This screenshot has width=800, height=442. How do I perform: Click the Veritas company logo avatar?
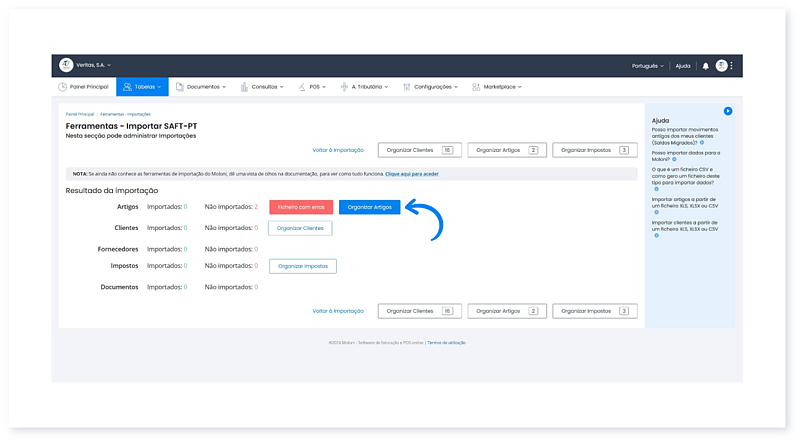66,65
